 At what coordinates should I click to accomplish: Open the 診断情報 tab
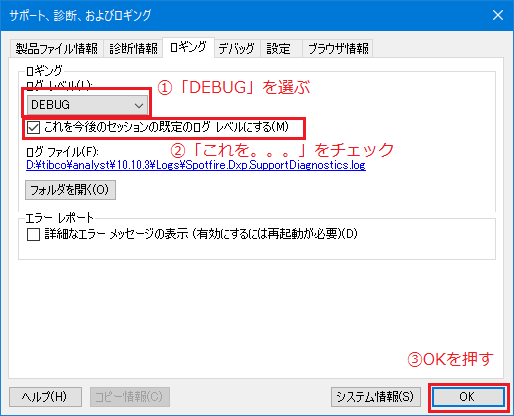click(133, 49)
